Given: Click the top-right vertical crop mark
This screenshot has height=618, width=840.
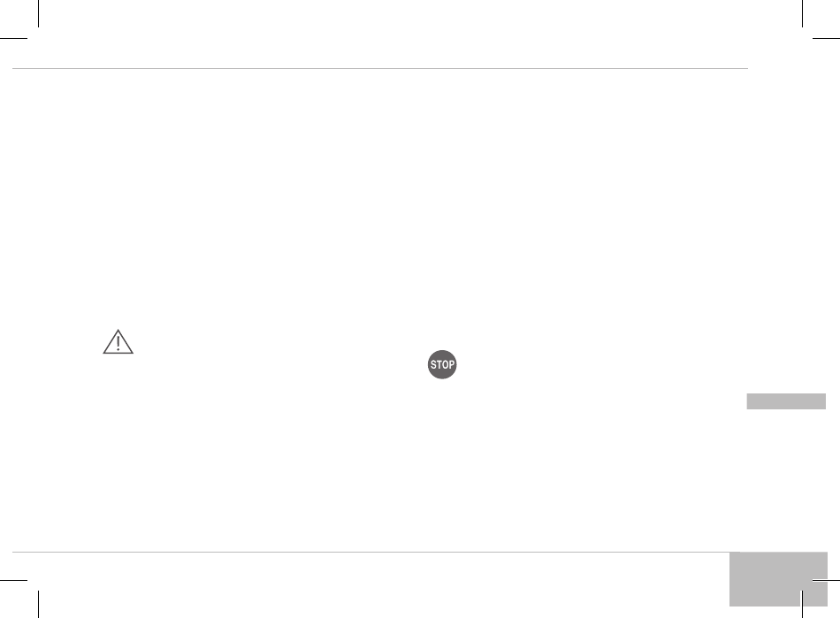Looking at the screenshot, I should [x=802, y=13].
